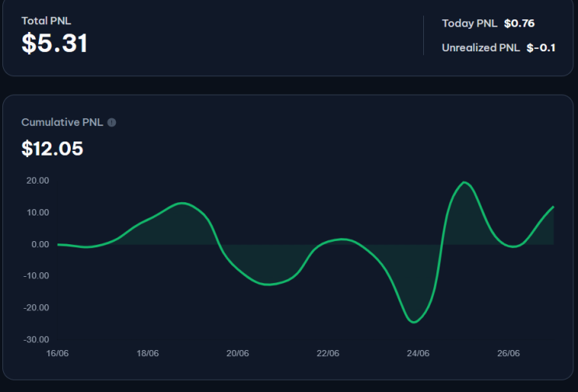578x392 pixels.
Task: Click the 22/06 date label
Action: pos(328,353)
